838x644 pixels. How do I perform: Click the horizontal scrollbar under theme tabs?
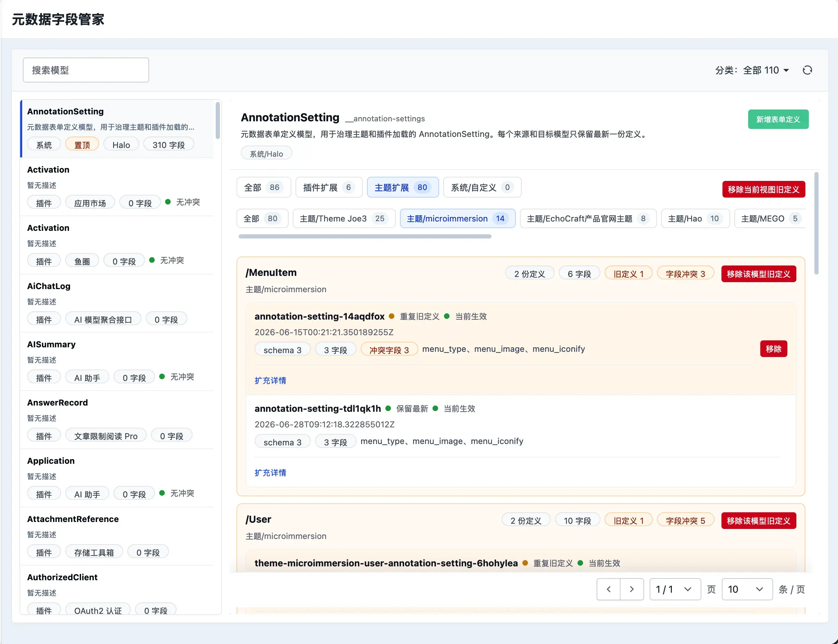coord(365,236)
